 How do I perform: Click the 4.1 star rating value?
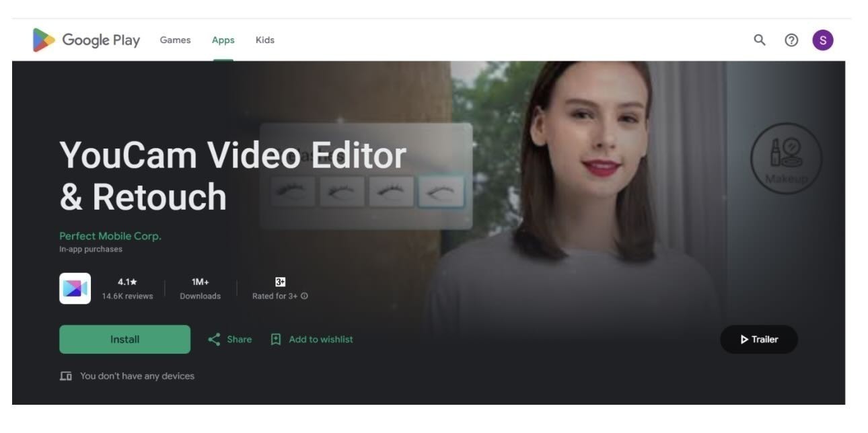point(127,282)
